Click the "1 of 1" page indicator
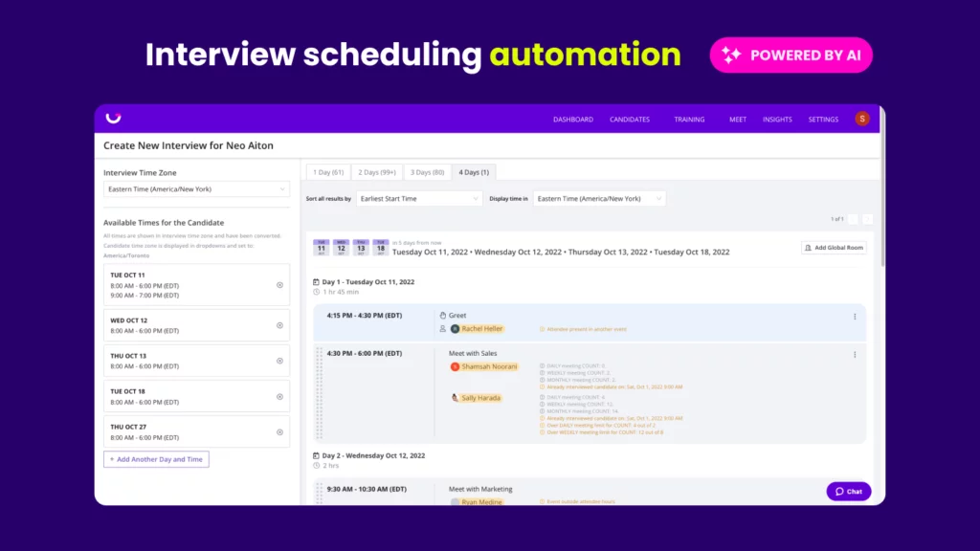The width and height of the screenshot is (980, 551). [x=836, y=219]
